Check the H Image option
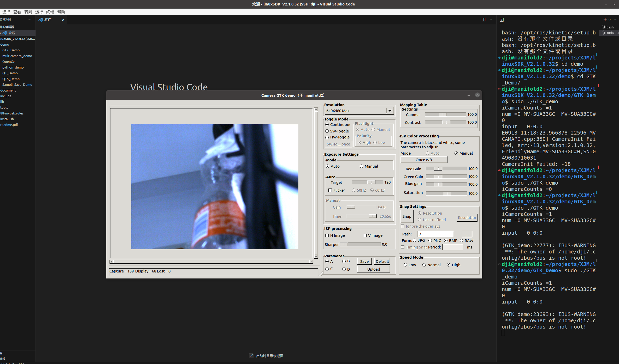The height and width of the screenshot is (364, 619). click(x=327, y=235)
